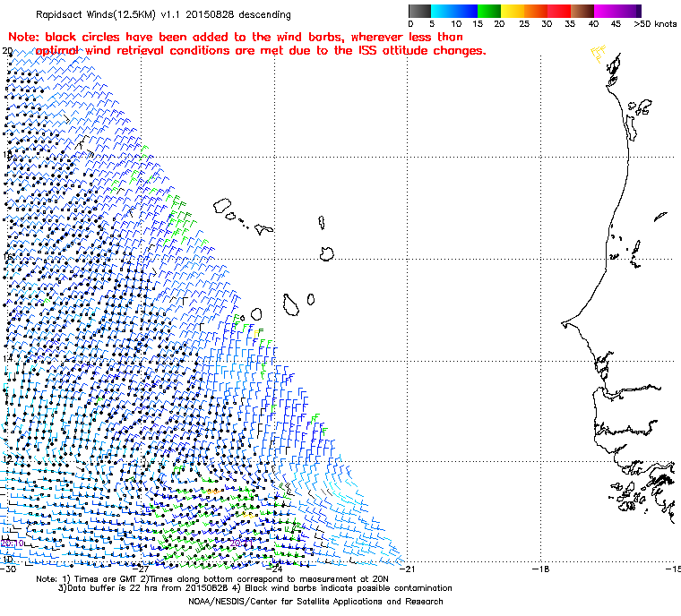
Task: Click red text 'optimal wind retrieval conditions' line
Action: pyautogui.click(x=261, y=51)
